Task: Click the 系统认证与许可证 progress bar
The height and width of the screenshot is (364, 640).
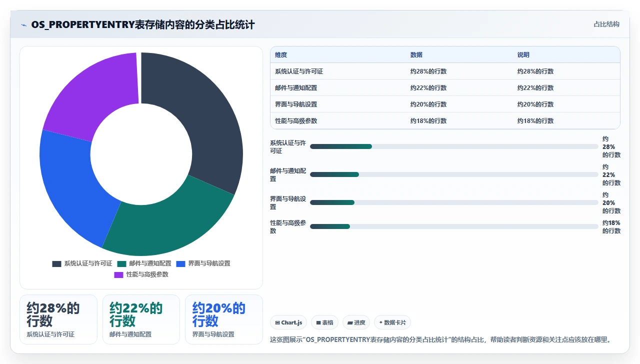Action: click(x=454, y=146)
